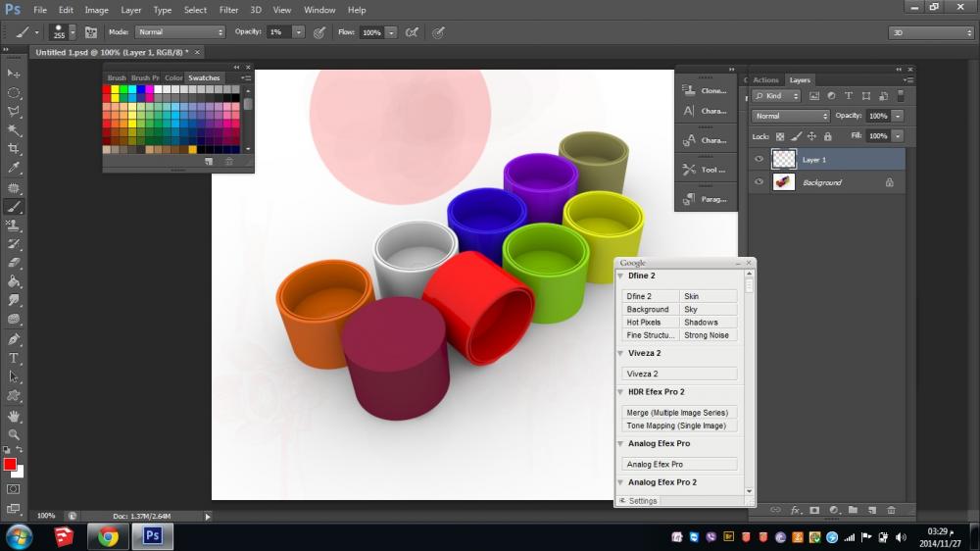980x551 pixels.
Task: Open the Filter menu
Action: 228,10
